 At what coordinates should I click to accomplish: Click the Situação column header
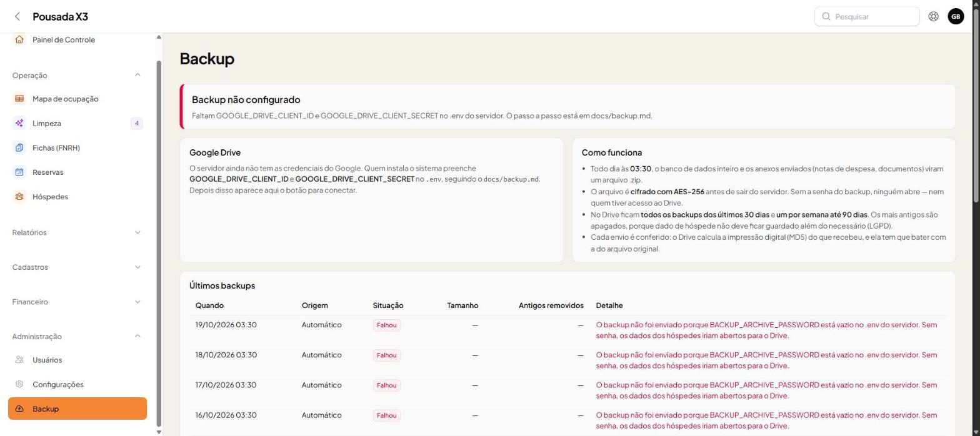[x=388, y=305]
